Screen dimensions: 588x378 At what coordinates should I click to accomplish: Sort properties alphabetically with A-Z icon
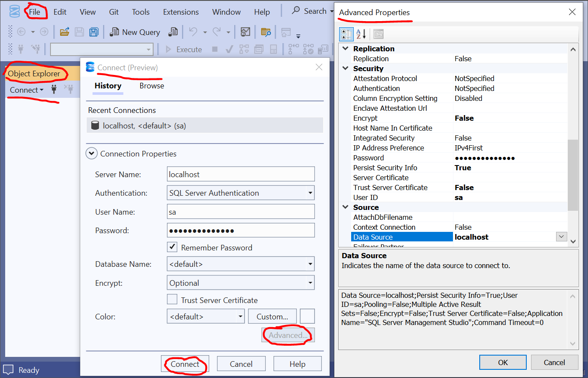(x=361, y=34)
